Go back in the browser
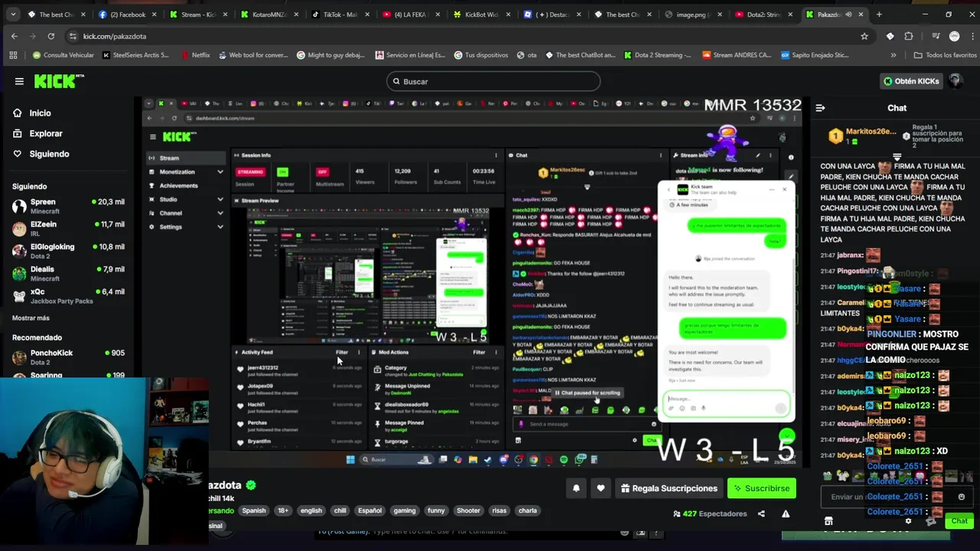980x551 pixels. point(15,36)
